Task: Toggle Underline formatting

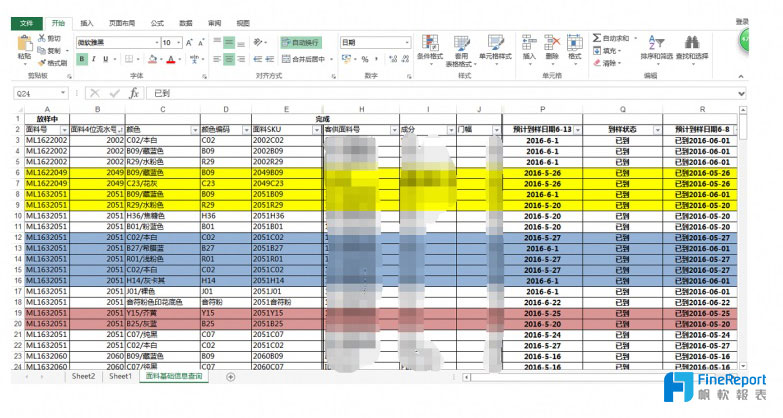Action: pos(105,59)
